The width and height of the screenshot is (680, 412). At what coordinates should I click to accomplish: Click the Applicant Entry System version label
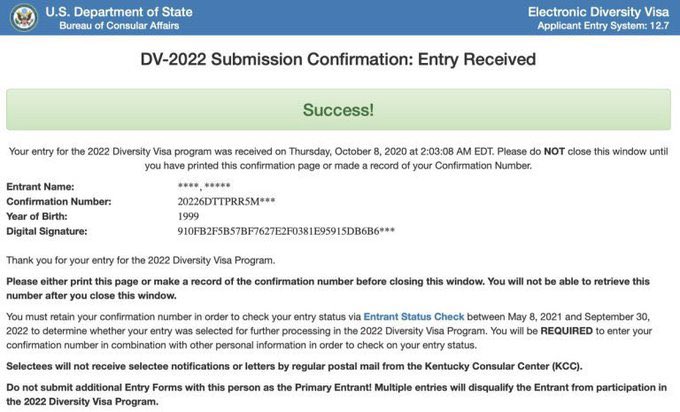coord(603,25)
